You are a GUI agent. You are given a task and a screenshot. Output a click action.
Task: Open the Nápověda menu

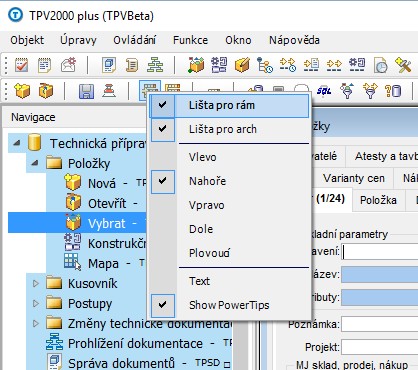click(294, 40)
